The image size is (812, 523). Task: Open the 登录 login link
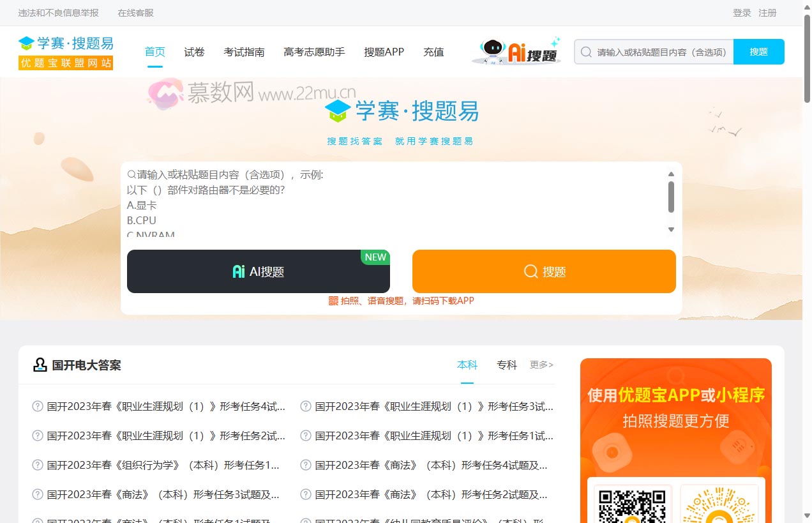[742, 12]
